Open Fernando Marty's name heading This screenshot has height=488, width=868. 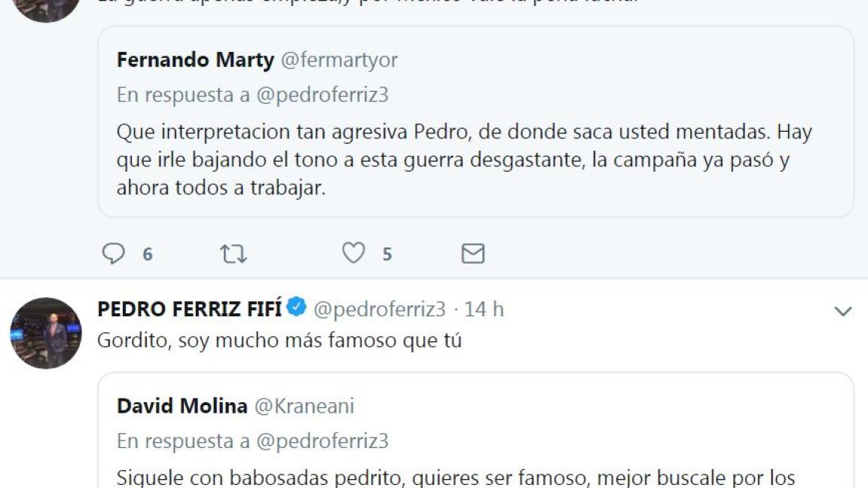[197, 61]
